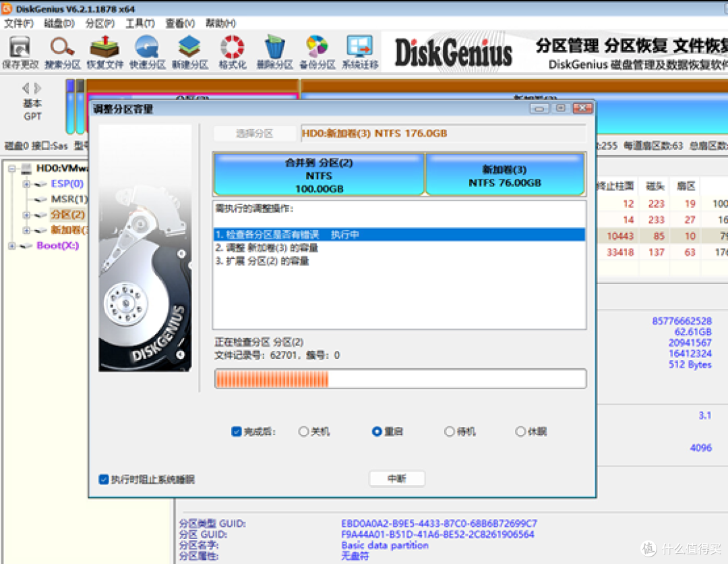The width and height of the screenshot is (728, 564).
Task: Select the 待机 (standby) radio option
Action: click(x=449, y=432)
